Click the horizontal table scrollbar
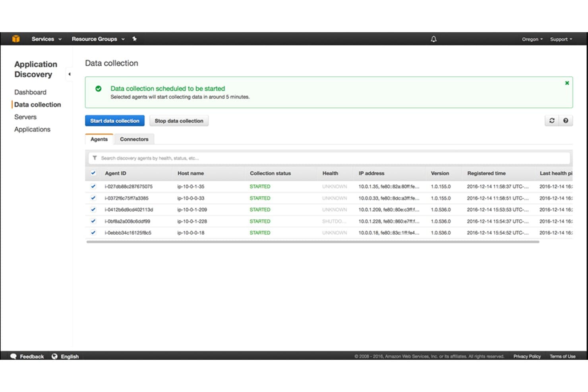 [x=313, y=241]
